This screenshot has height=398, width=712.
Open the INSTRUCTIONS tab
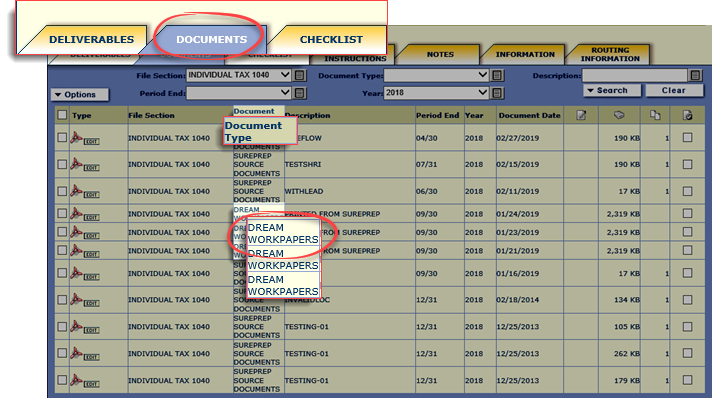355,58
